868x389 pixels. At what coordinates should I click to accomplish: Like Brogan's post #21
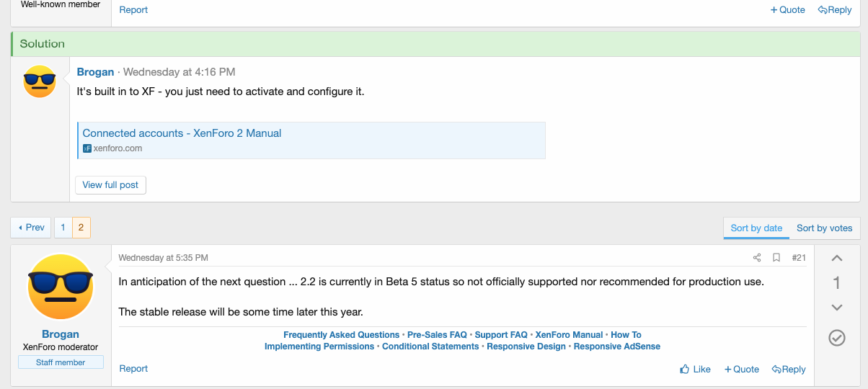pyautogui.click(x=695, y=369)
